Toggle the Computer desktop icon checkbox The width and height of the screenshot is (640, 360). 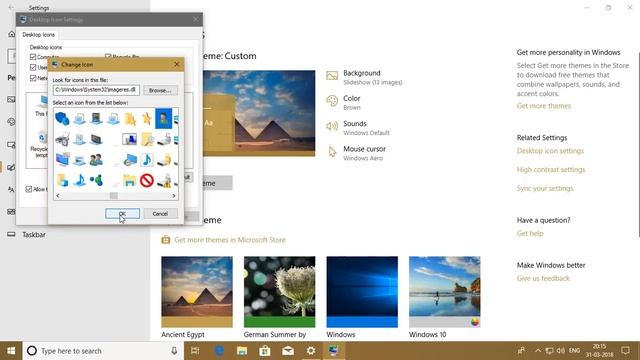(33, 57)
